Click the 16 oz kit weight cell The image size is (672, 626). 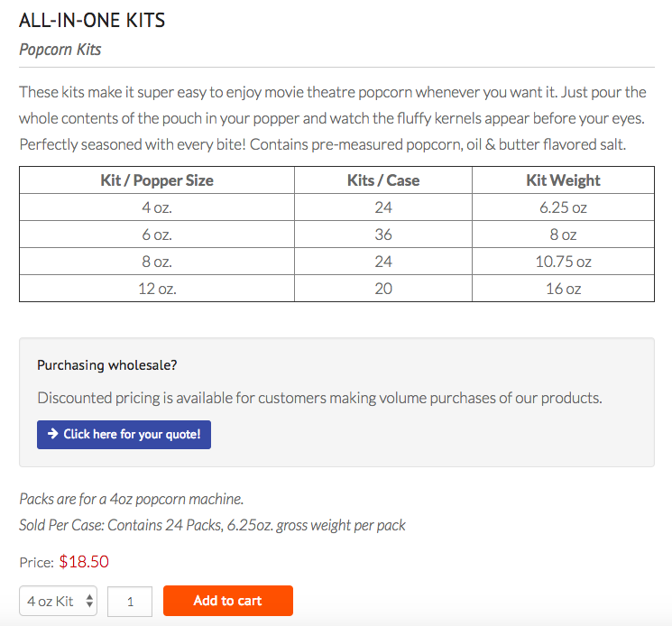point(563,289)
